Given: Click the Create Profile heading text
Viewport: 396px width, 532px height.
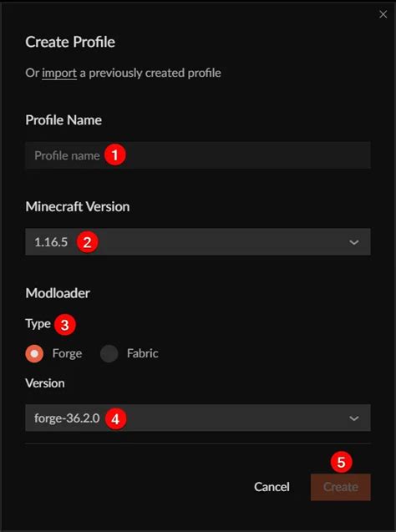Looking at the screenshot, I should 70,42.
